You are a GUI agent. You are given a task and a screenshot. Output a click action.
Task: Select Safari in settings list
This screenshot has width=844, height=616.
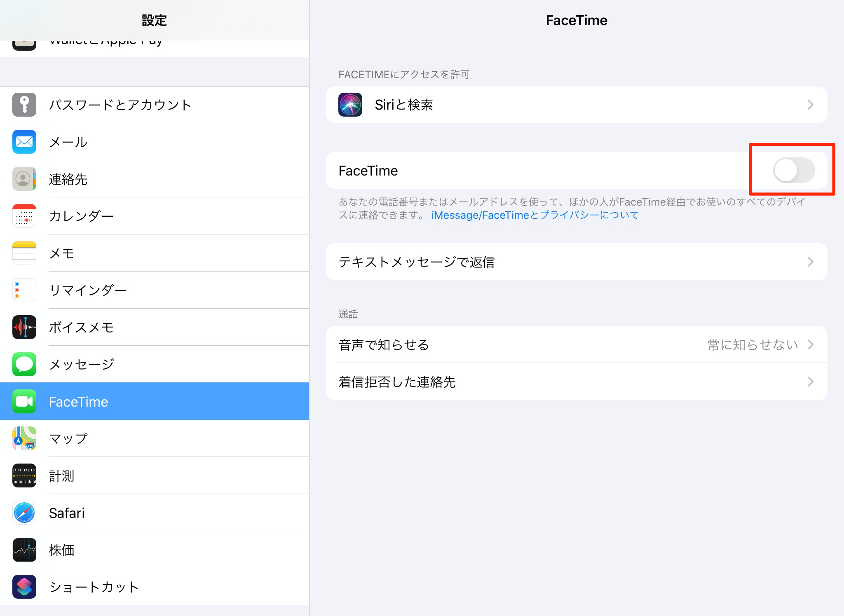155,513
